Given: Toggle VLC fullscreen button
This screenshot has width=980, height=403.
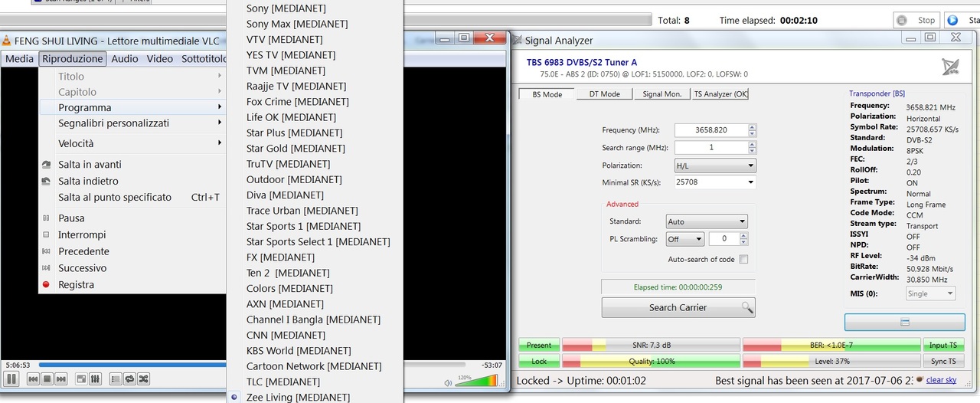Looking at the screenshot, I should click(x=81, y=378).
